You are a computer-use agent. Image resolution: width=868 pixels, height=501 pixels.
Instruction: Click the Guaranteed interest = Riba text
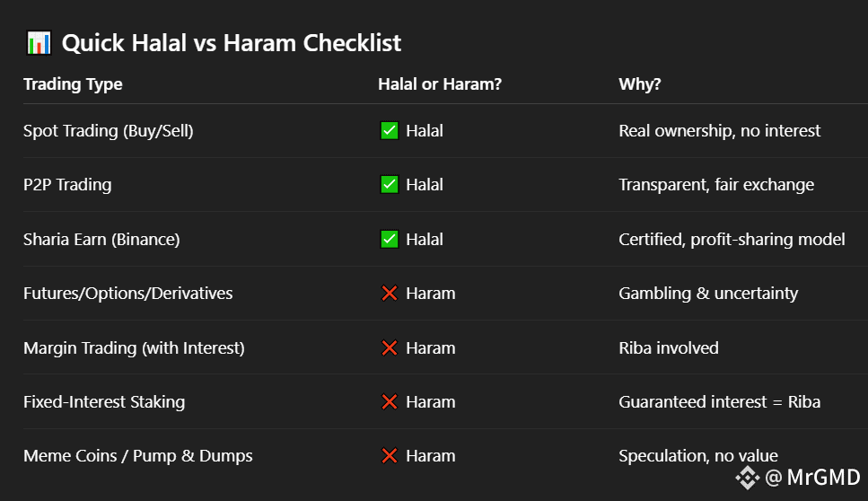pos(719,402)
